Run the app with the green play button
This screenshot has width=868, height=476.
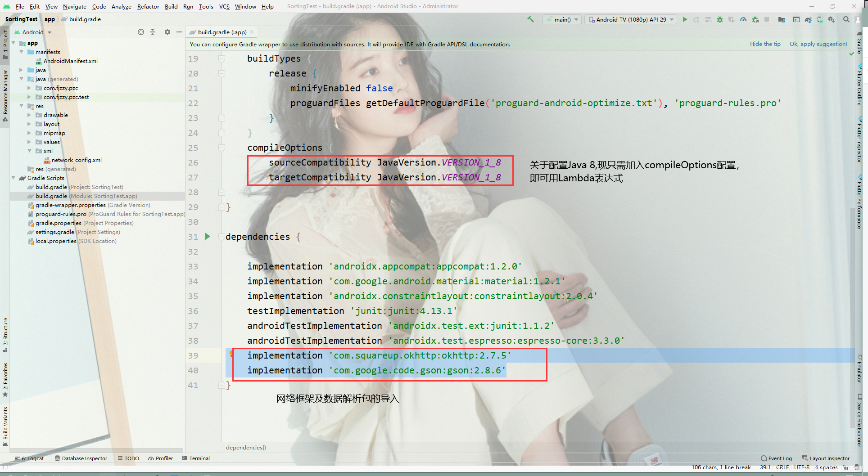point(685,19)
